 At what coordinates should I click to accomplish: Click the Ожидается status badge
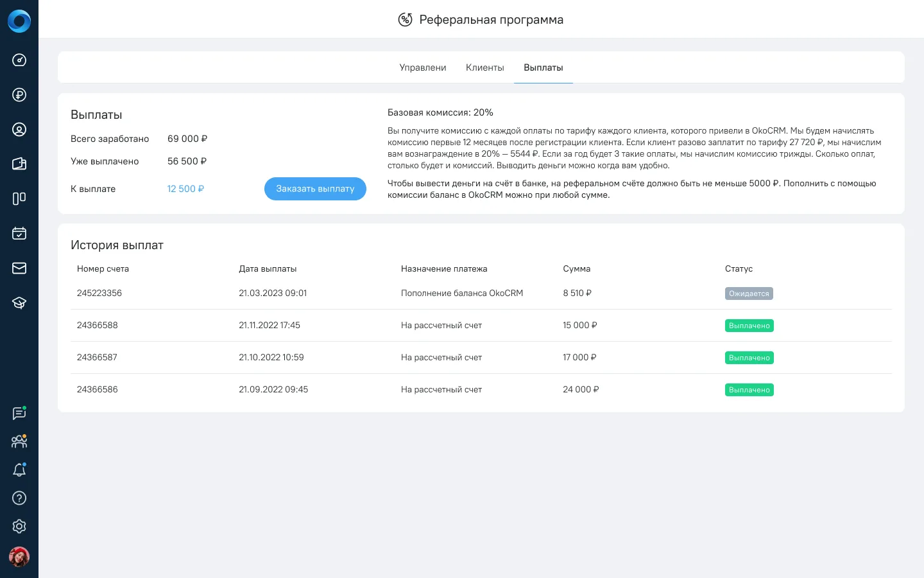click(749, 293)
